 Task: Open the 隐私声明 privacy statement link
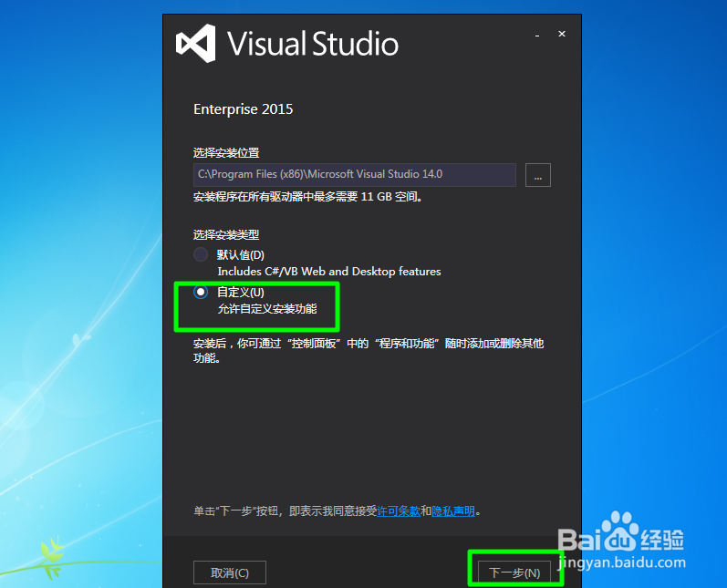point(453,511)
